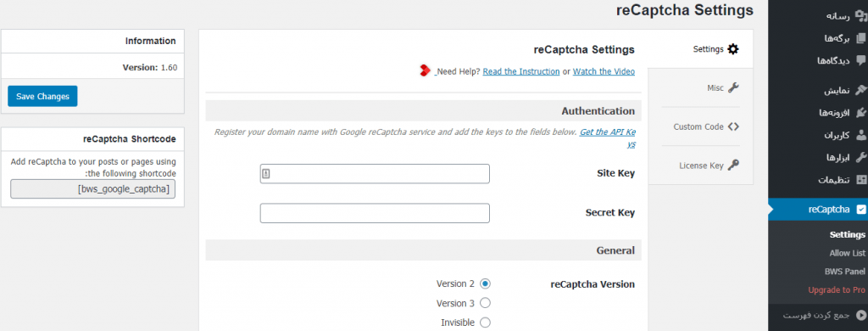Click the Invisible label text
Image resolution: width=868 pixels, height=331 pixels.
click(x=458, y=323)
